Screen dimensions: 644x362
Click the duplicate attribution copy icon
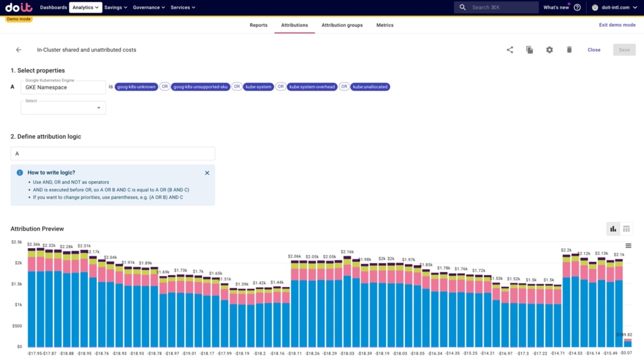coord(530,50)
